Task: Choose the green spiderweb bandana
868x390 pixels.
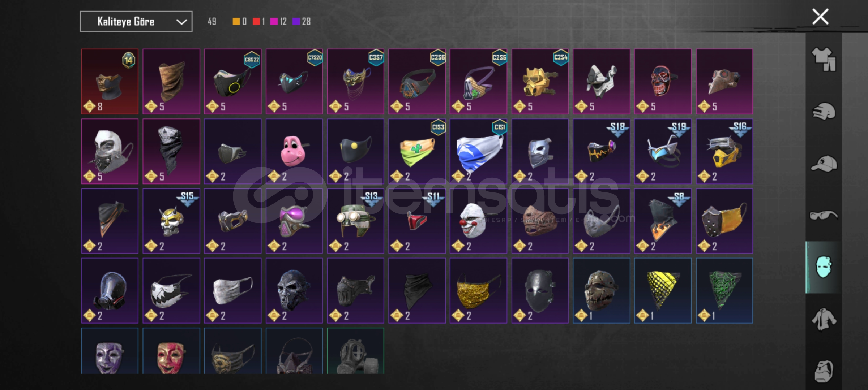Action: tap(724, 291)
